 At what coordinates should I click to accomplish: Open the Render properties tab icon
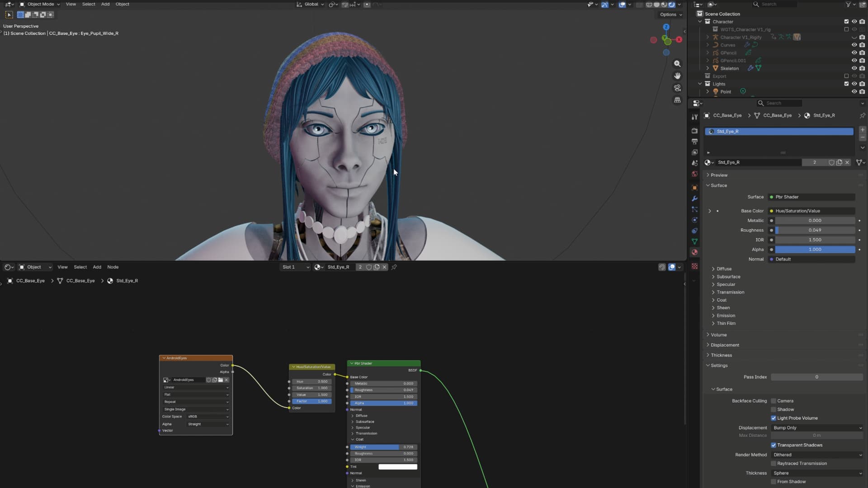[x=695, y=131]
